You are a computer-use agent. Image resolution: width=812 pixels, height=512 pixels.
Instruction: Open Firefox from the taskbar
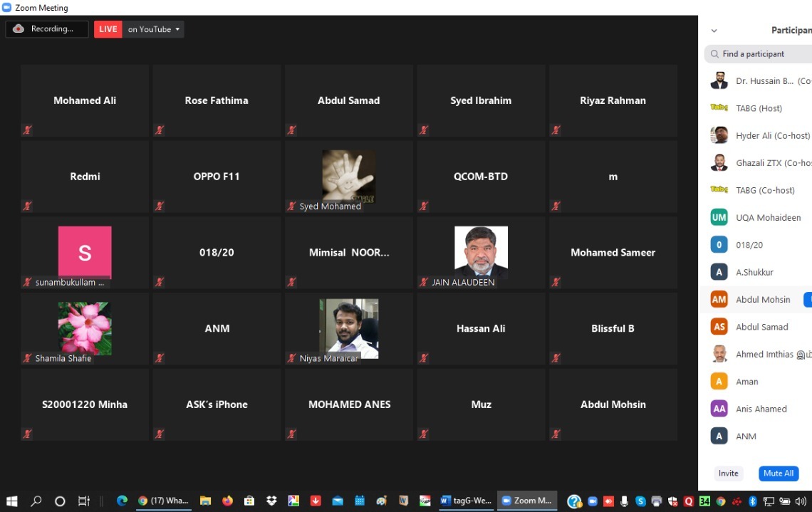pyautogui.click(x=228, y=501)
